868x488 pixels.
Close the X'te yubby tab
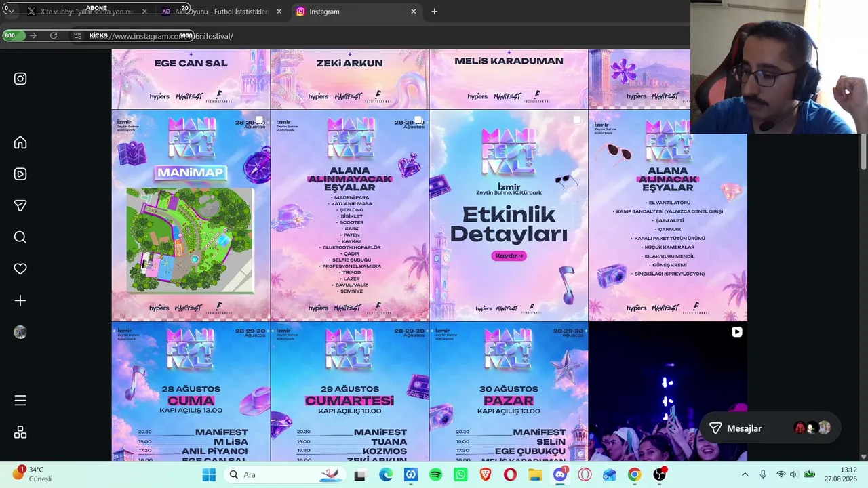144,12
